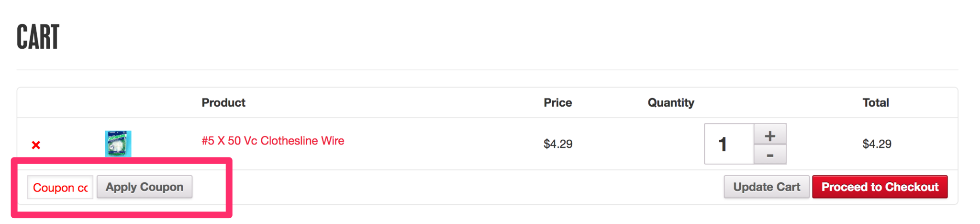This screenshot has height=224, width=980.
Task: Focus the Coupon code input field
Action: 60,187
